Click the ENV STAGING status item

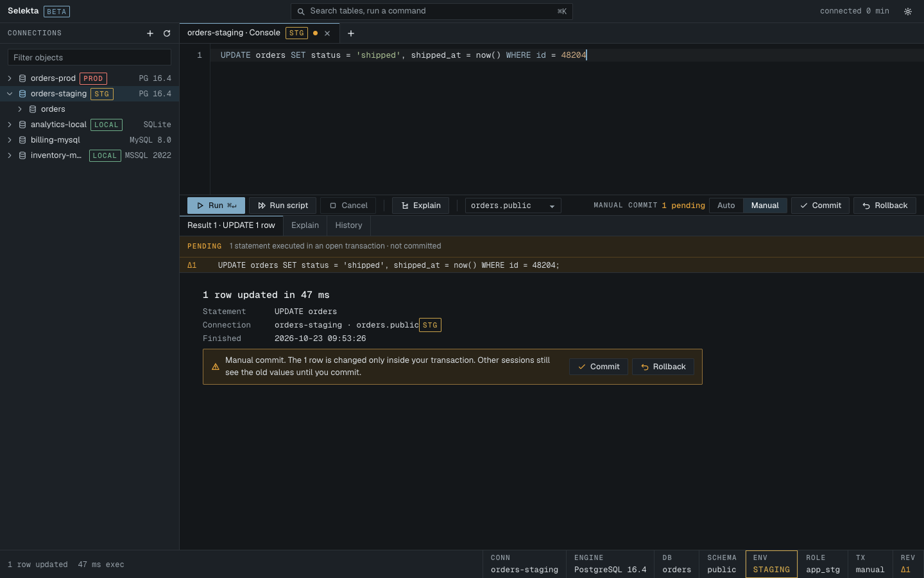(771, 564)
